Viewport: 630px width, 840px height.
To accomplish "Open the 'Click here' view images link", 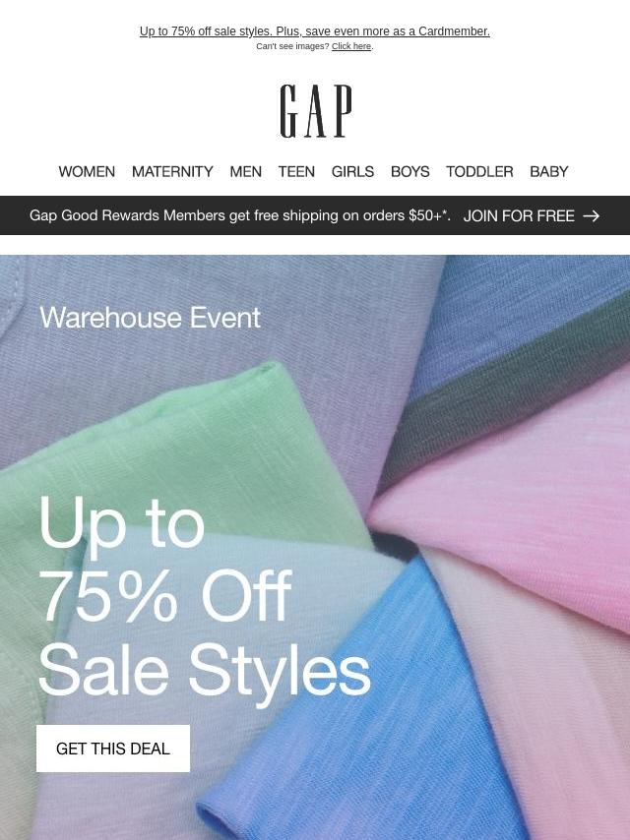I will point(351,46).
